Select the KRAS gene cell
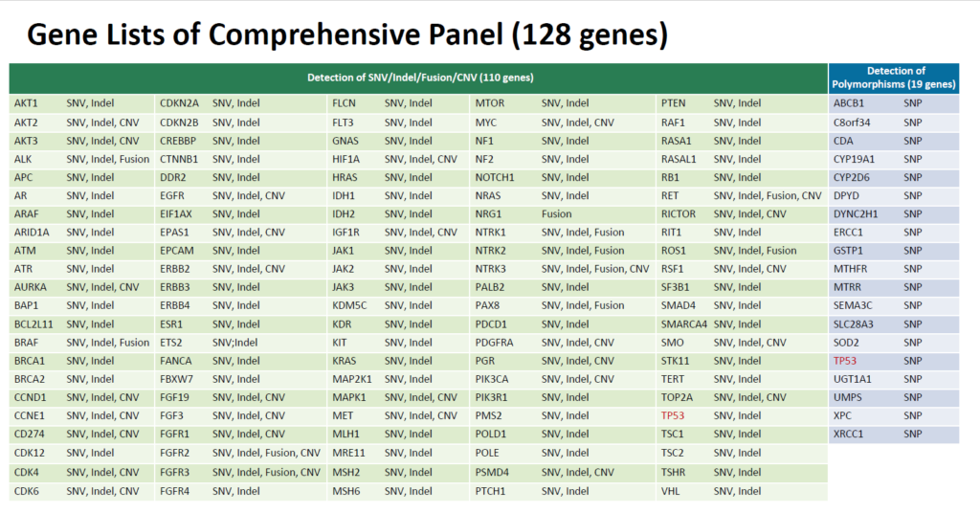The width and height of the screenshot is (980, 513). (x=344, y=361)
